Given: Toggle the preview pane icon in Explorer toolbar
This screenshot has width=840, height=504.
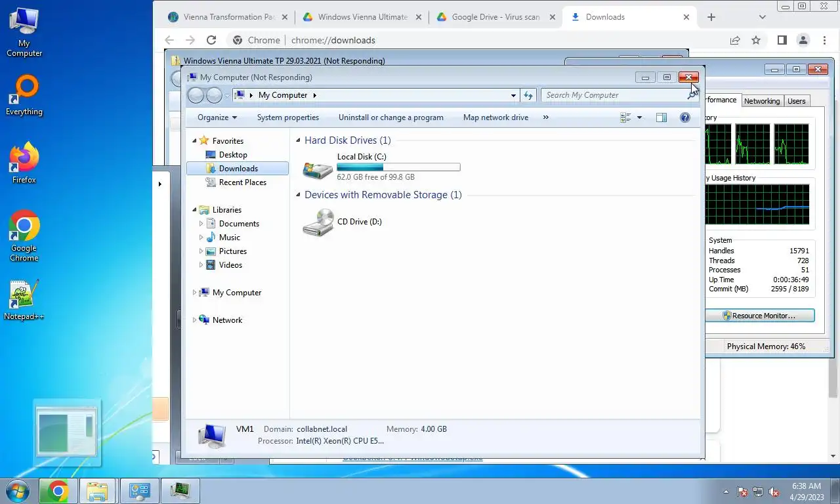Looking at the screenshot, I should 661,117.
